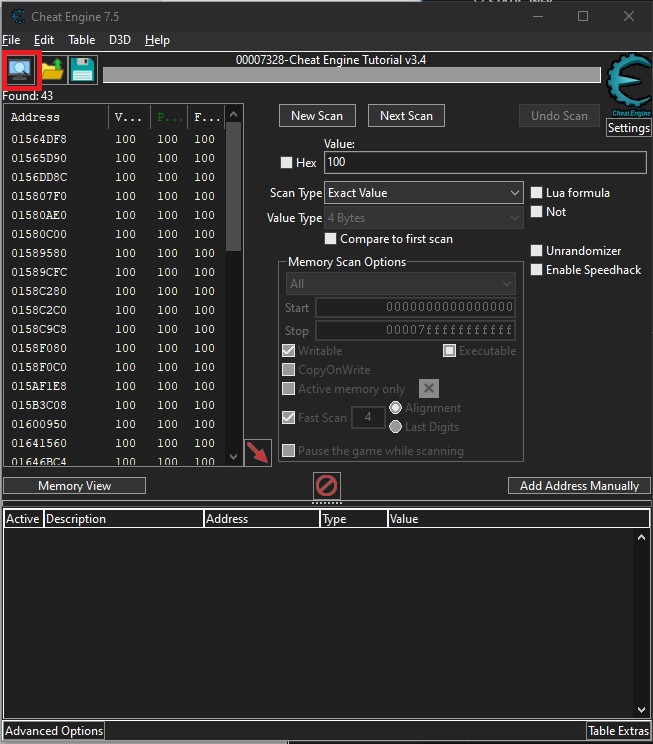This screenshot has width=653, height=744.
Task: Click address table scrollbar down arrow
Action: pyautogui.click(x=641, y=710)
